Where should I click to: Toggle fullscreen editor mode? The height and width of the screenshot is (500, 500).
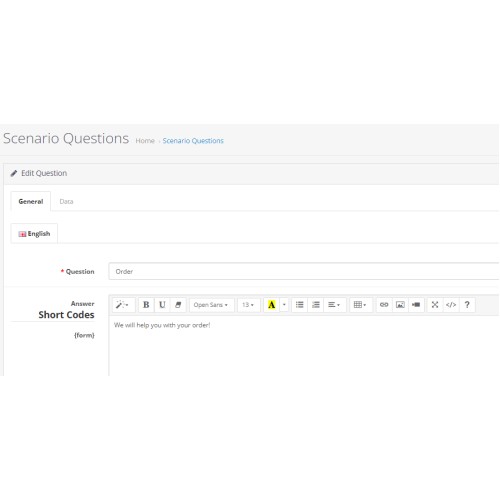(435, 305)
